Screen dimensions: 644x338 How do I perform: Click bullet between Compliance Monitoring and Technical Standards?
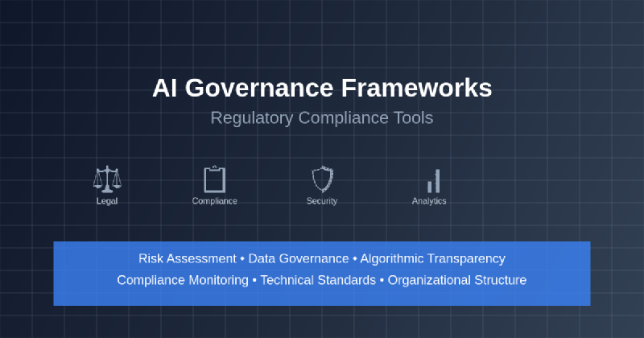pos(254,281)
